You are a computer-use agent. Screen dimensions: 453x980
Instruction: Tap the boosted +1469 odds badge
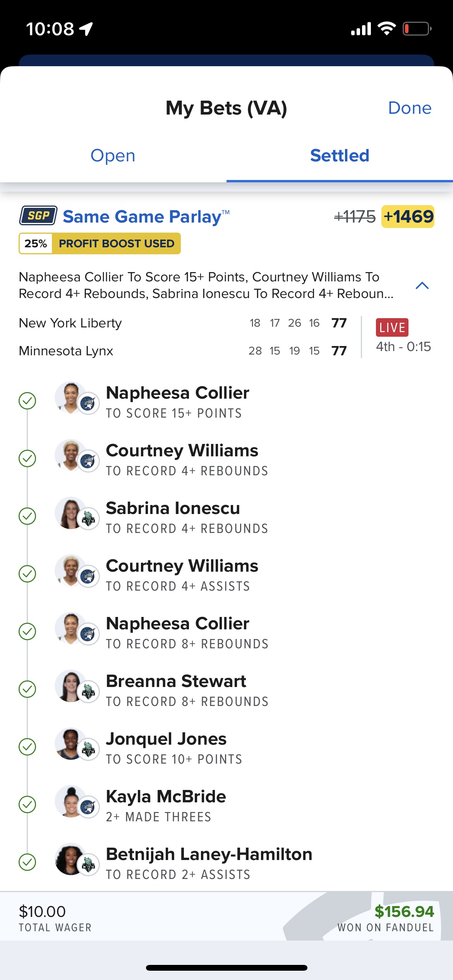[408, 216]
